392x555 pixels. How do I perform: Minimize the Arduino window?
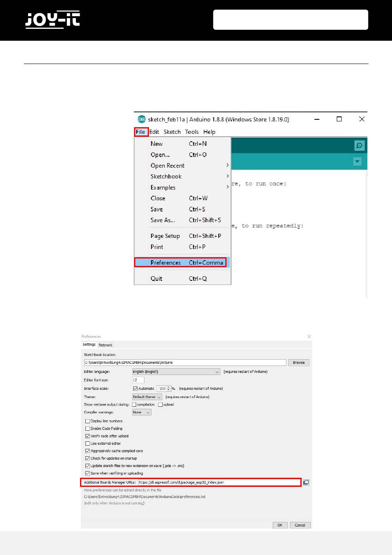coord(317,119)
